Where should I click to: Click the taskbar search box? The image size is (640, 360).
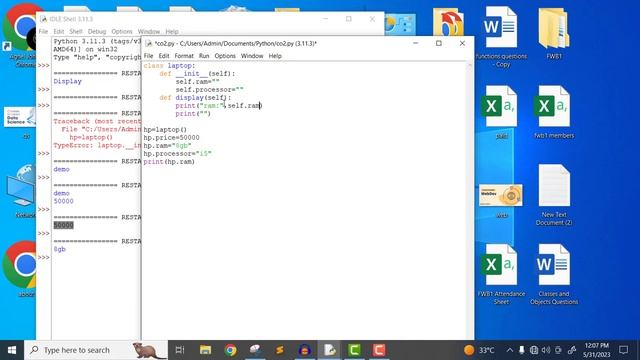click(96, 350)
